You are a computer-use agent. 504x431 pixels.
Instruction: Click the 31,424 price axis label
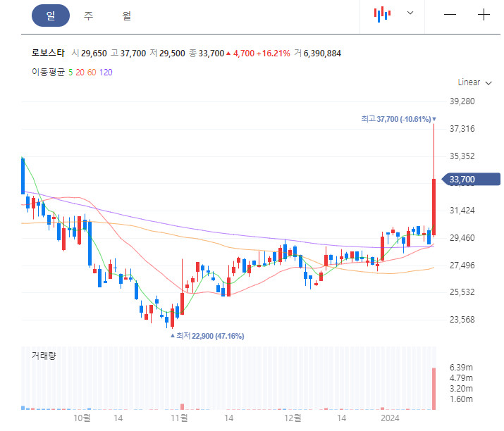pos(462,211)
